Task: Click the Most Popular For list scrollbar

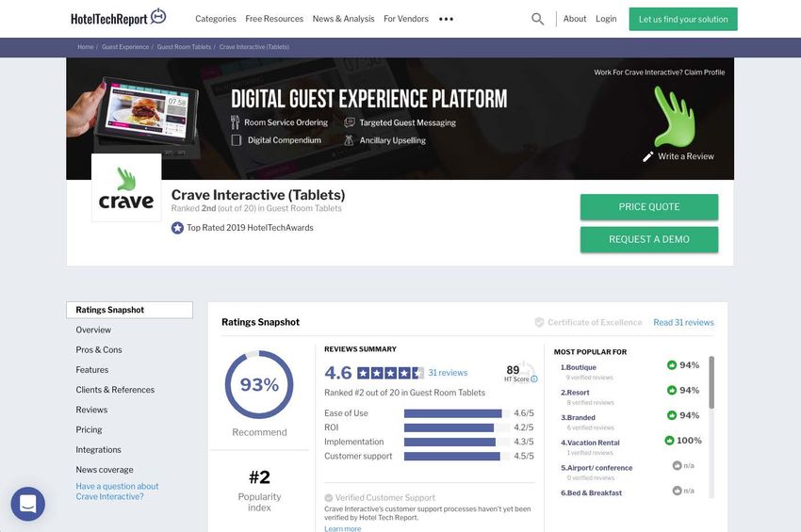Action: [711, 382]
